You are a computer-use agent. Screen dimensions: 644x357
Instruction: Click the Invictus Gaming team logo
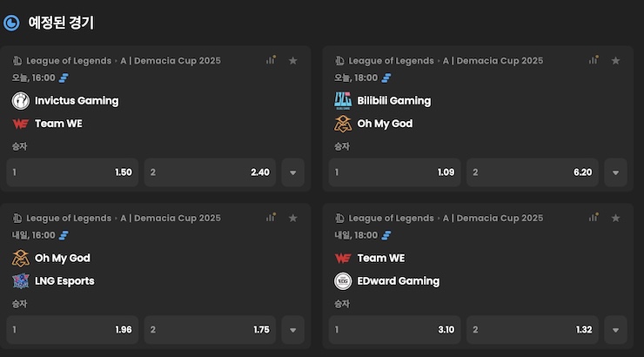(21, 100)
